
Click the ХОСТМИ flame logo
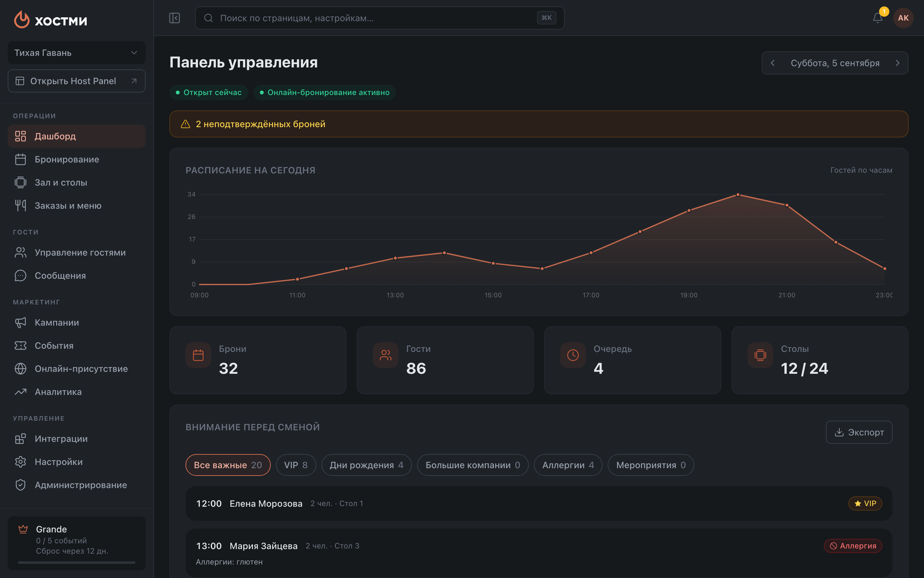(22, 19)
